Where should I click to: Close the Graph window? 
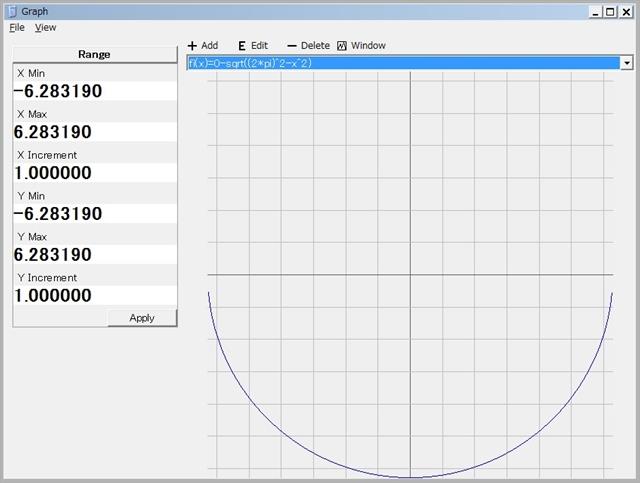tap(626, 12)
